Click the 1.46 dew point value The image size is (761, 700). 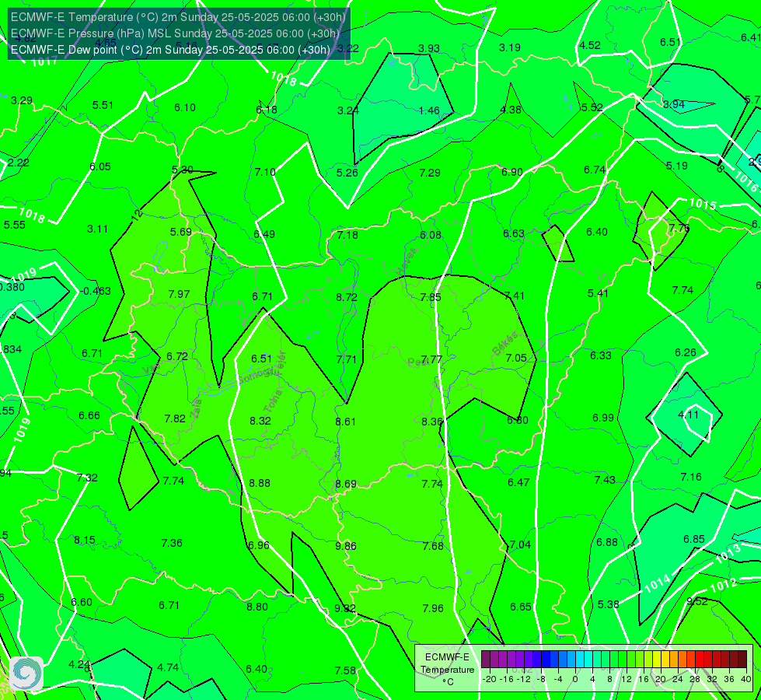pyautogui.click(x=429, y=110)
